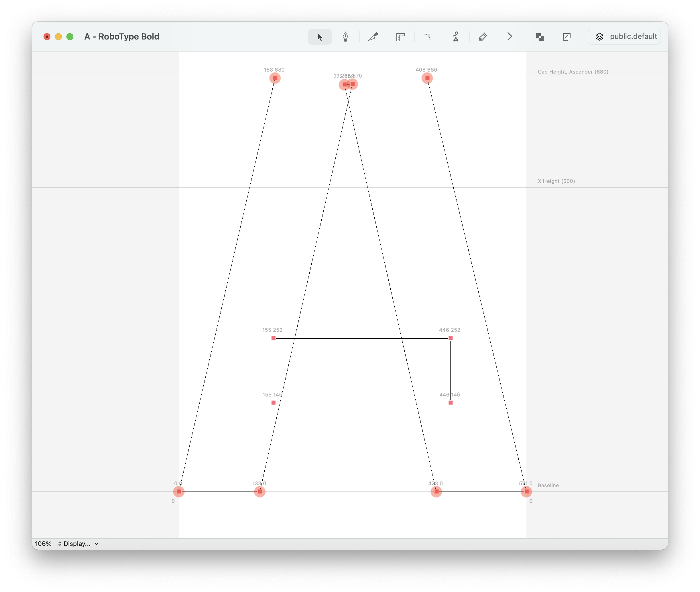Select crossbar point at 446 252
The image size is (700, 592).
(x=451, y=338)
